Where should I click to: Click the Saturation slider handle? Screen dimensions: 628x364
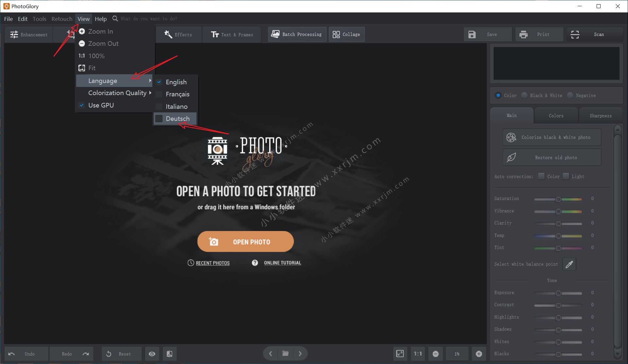(x=558, y=199)
